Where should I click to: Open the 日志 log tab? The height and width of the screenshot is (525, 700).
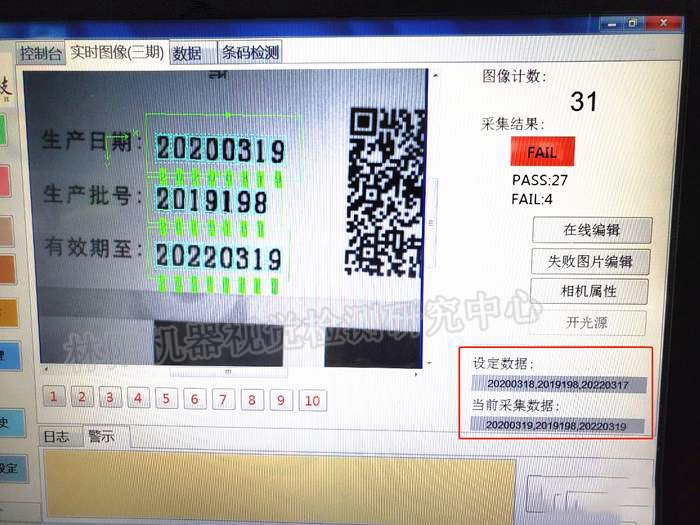[x=56, y=436]
